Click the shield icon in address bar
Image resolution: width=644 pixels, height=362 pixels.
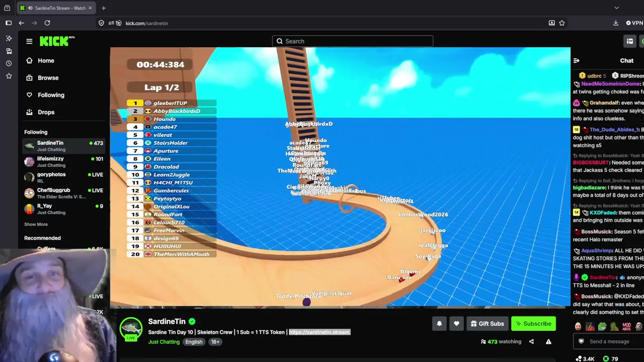(101, 23)
